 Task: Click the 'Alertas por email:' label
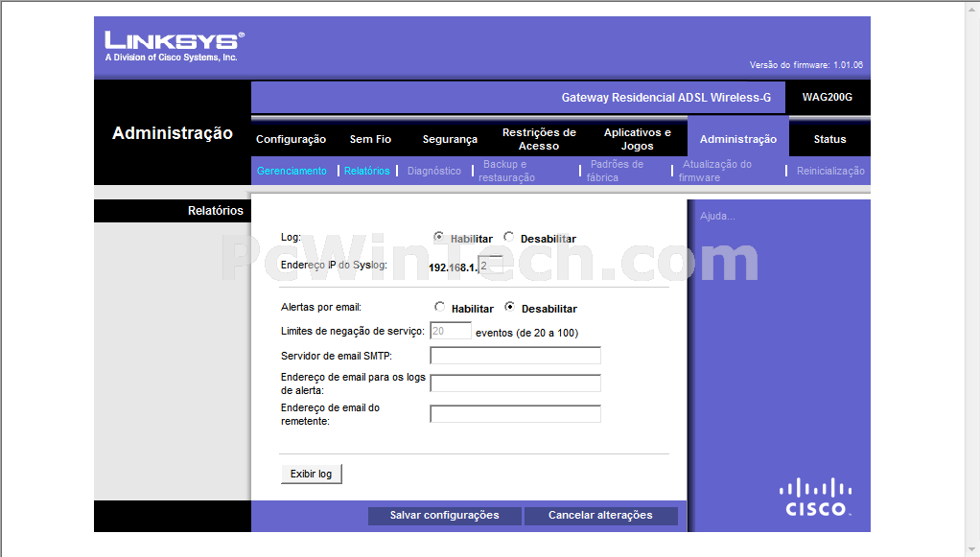pos(321,307)
